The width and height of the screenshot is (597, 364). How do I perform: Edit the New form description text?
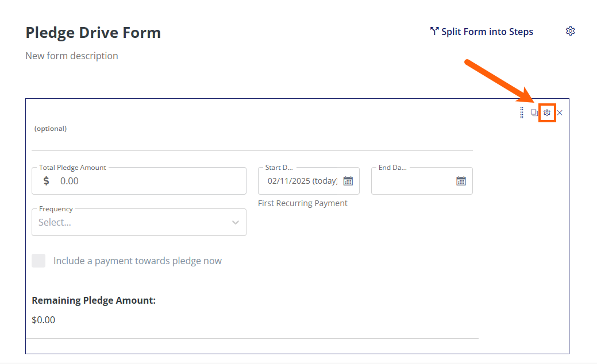point(72,56)
